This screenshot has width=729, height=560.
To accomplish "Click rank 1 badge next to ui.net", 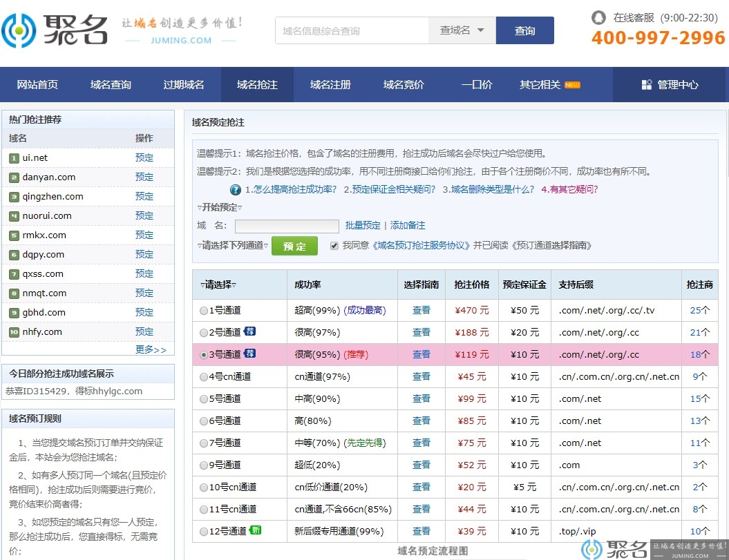I will coord(14,159).
